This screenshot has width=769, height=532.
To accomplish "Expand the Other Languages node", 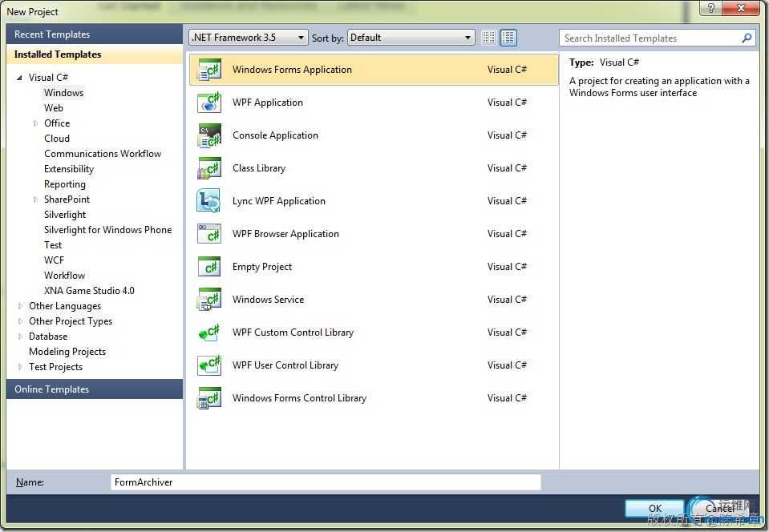I will click(20, 306).
